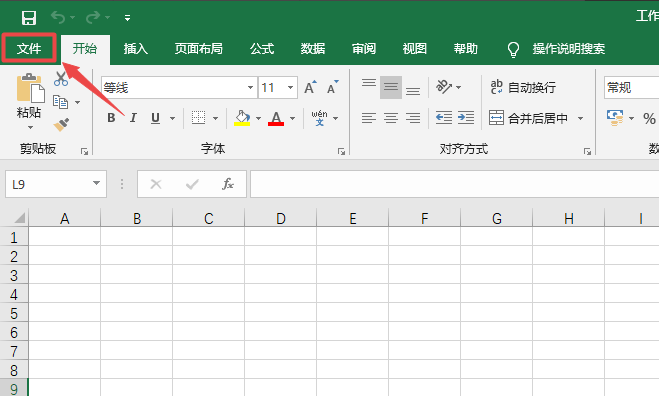Image resolution: width=659 pixels, height=396 pixels.
Task: Apply the yellow fill color bucket
Action: (x=242, y=118)
